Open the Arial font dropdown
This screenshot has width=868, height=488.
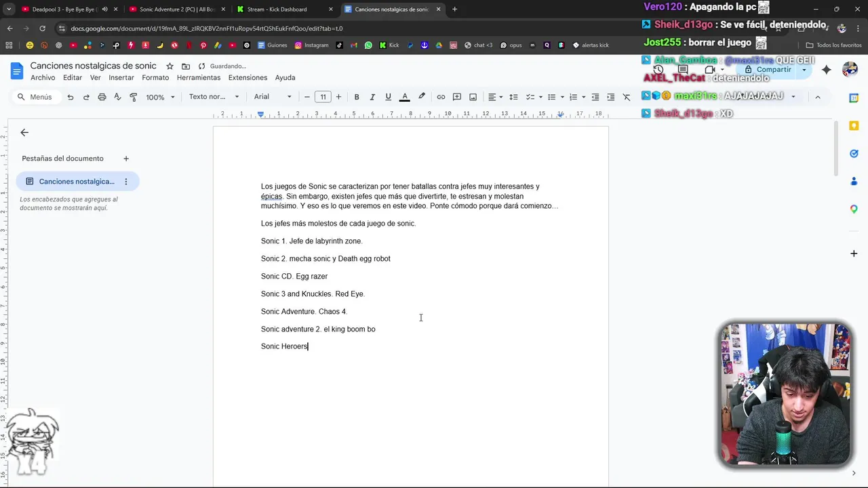(273, 97)
